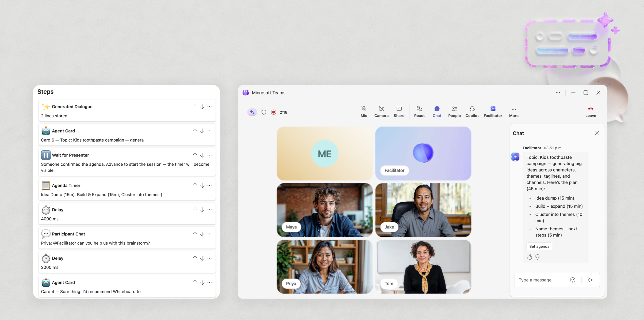Image resolution: width=644 pixels, height=320 pixels.
Task: Open Copilot in the meeting toolbar
Action: pyautogui.click(x=472, y=112)
